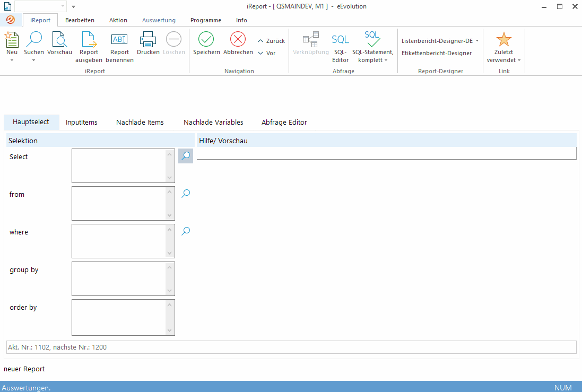Screen dimensions: 582x392
Task: Switch to the Hauptselect tab
Action: (31, 122)
